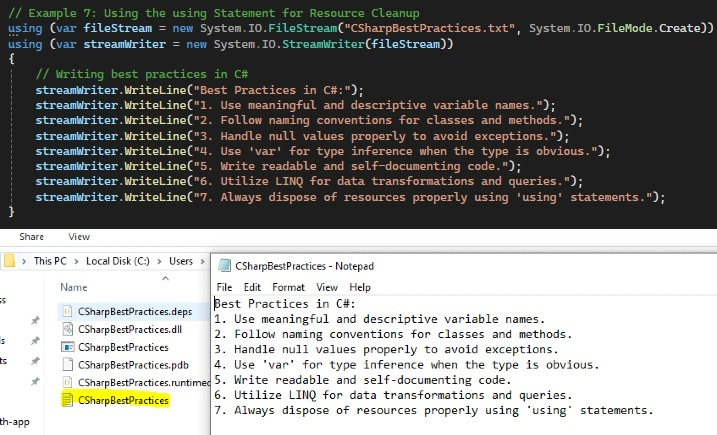Sort files by the Name column
This screenshot has width=717, height=435.
click(74, 287)
